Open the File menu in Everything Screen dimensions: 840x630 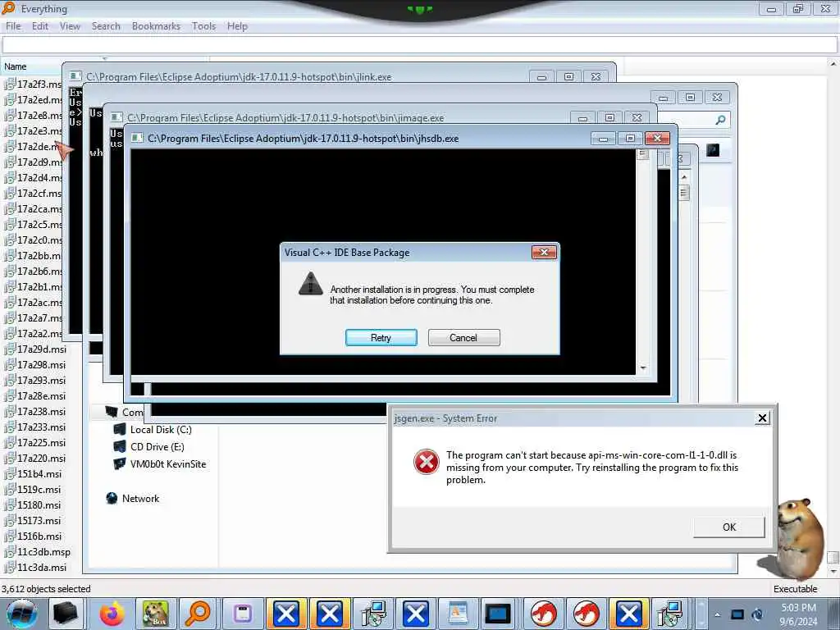point(13,26)
